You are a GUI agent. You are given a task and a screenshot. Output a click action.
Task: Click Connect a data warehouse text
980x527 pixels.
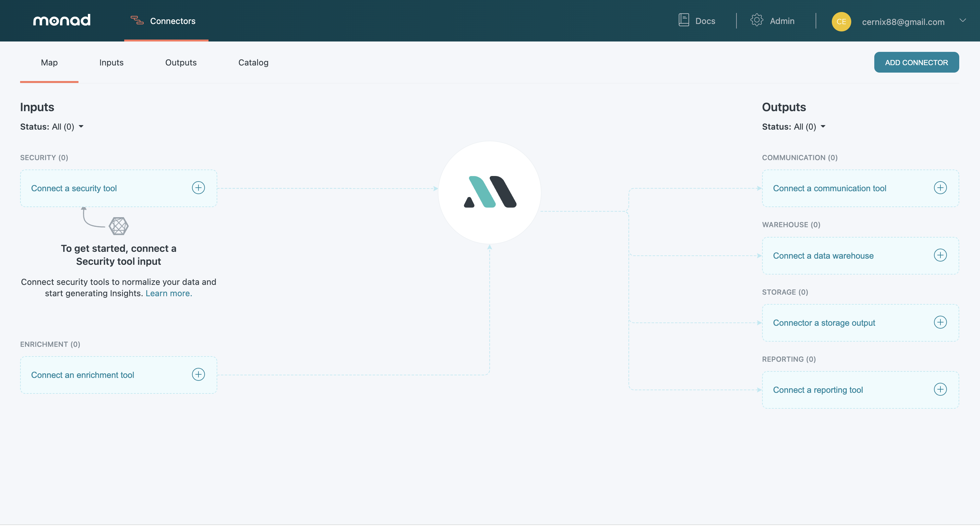(x=823, y=255)
